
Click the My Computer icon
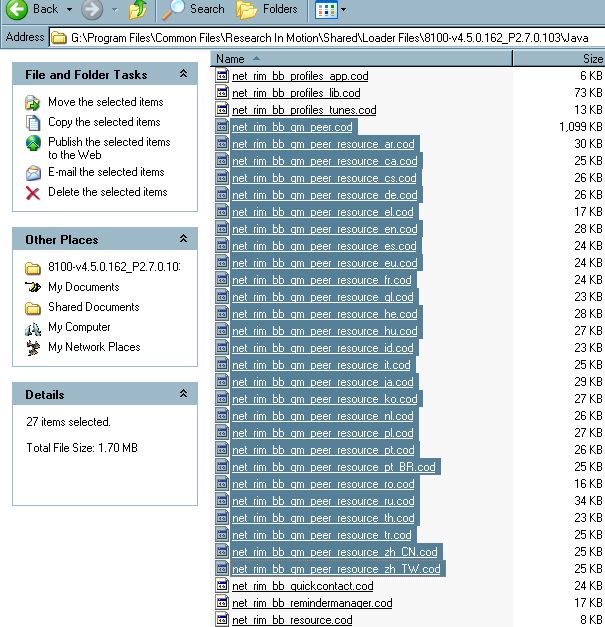click(33, 329)
